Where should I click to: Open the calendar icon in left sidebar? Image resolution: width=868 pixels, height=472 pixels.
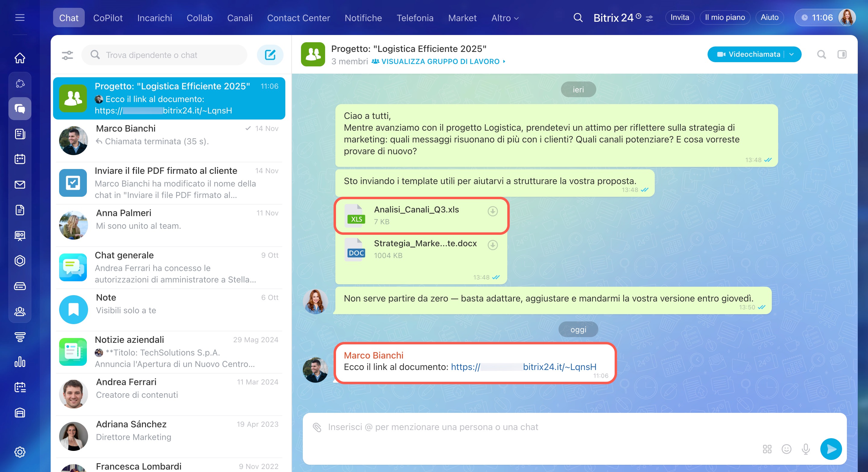(x=20, y=159)
